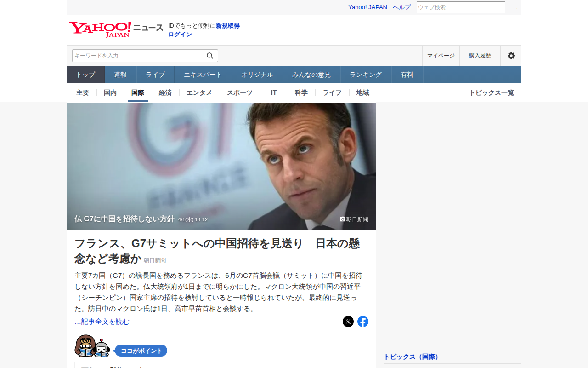
Task: Share article on X
Action: click(x=348, y=322)
